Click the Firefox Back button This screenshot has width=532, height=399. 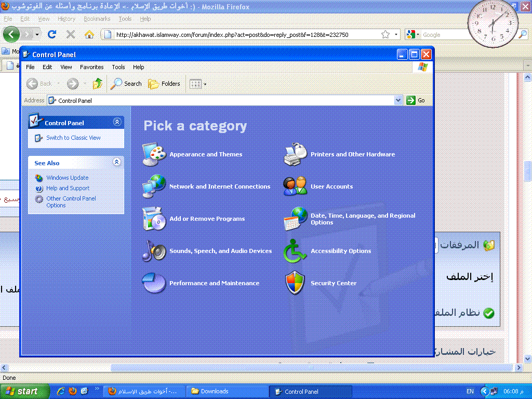tap(11, 34)
